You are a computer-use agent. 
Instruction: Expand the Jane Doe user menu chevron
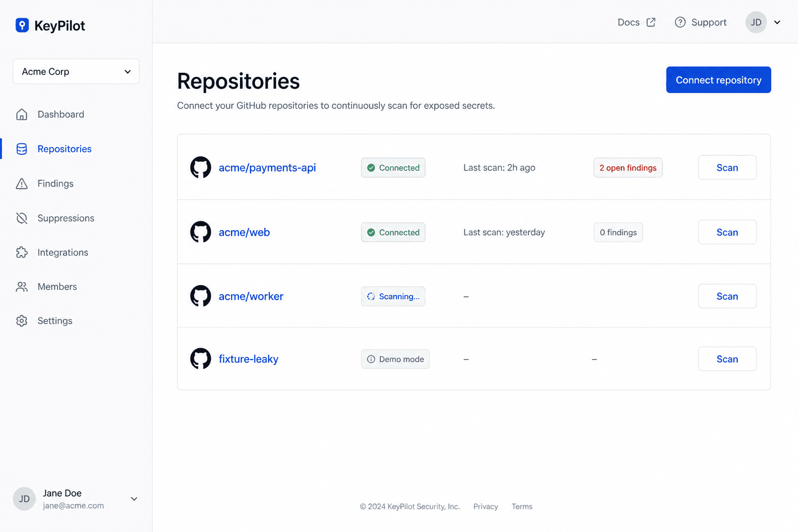(x=134, y=499)
